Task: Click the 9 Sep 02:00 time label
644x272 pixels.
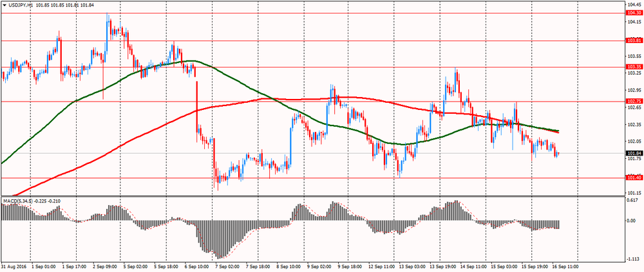Action: tap(319, 266)
